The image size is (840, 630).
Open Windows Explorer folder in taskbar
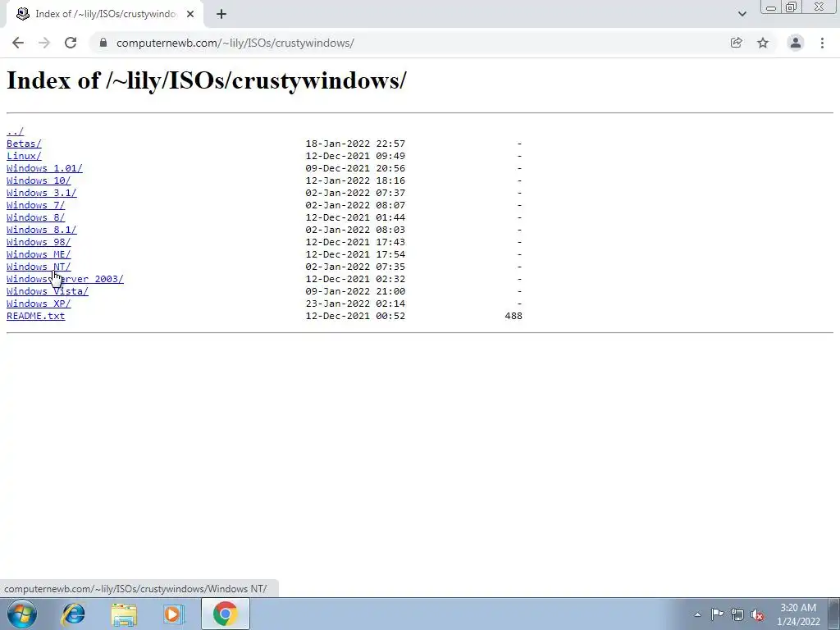[x=124, y=614]
